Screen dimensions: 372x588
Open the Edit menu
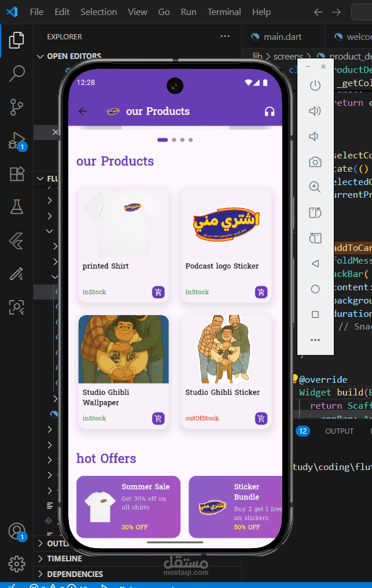pos(62,12)
